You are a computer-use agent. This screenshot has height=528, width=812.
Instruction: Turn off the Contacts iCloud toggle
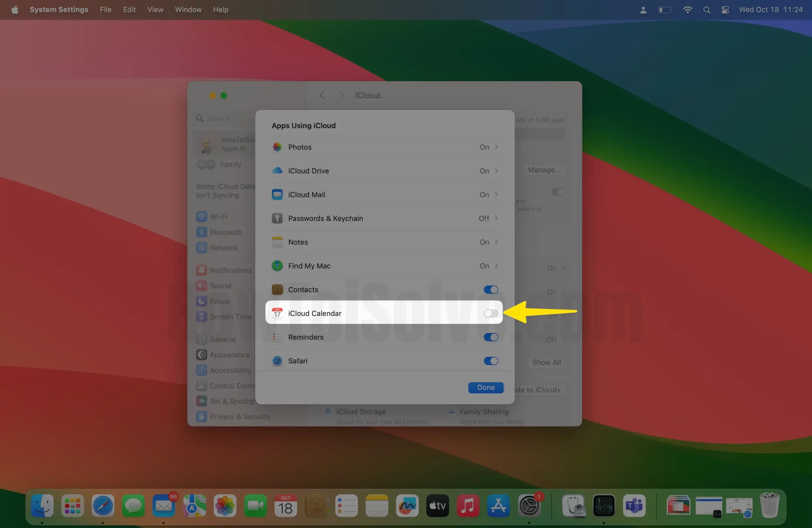[x=491, y=290]
